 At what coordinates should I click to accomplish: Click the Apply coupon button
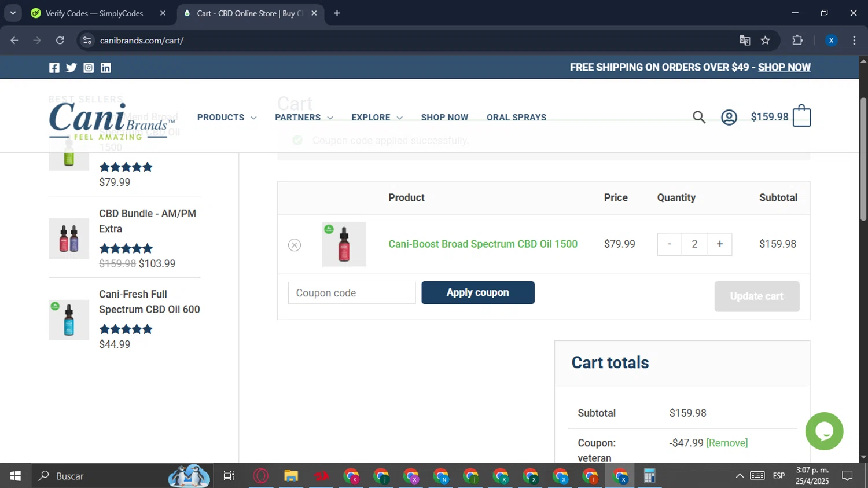(x=478, y=293)
